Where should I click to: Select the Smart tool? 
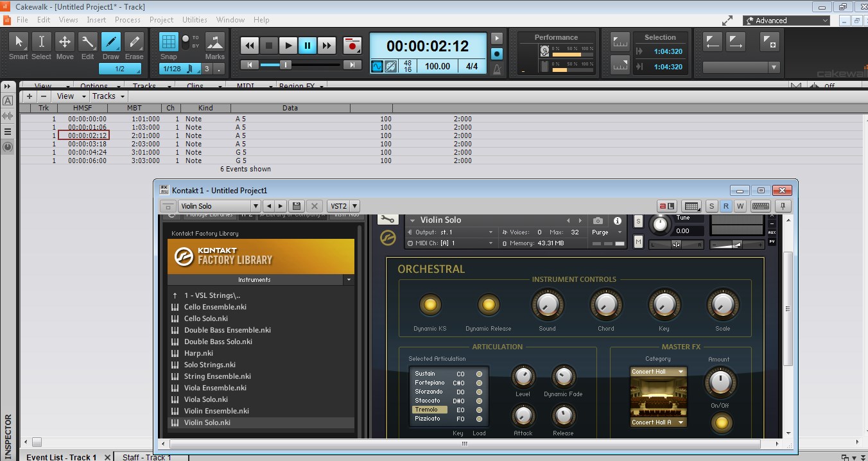click(x=19, y=42)
